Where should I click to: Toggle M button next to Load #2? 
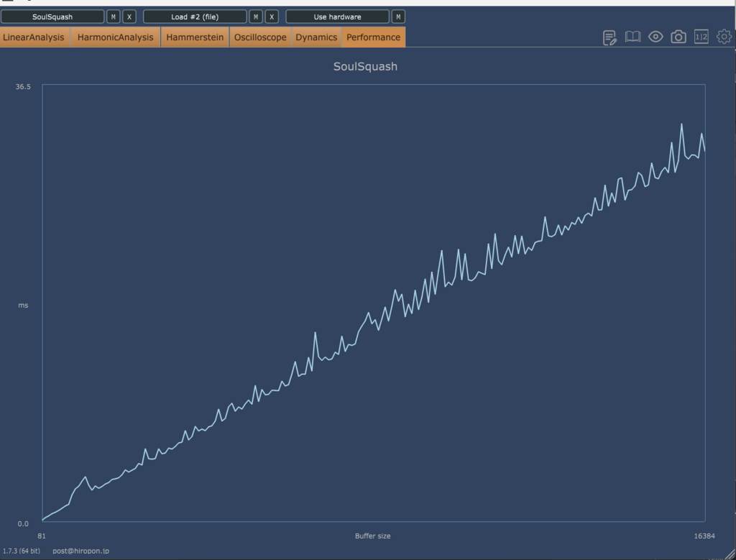[x=256, y=17]
